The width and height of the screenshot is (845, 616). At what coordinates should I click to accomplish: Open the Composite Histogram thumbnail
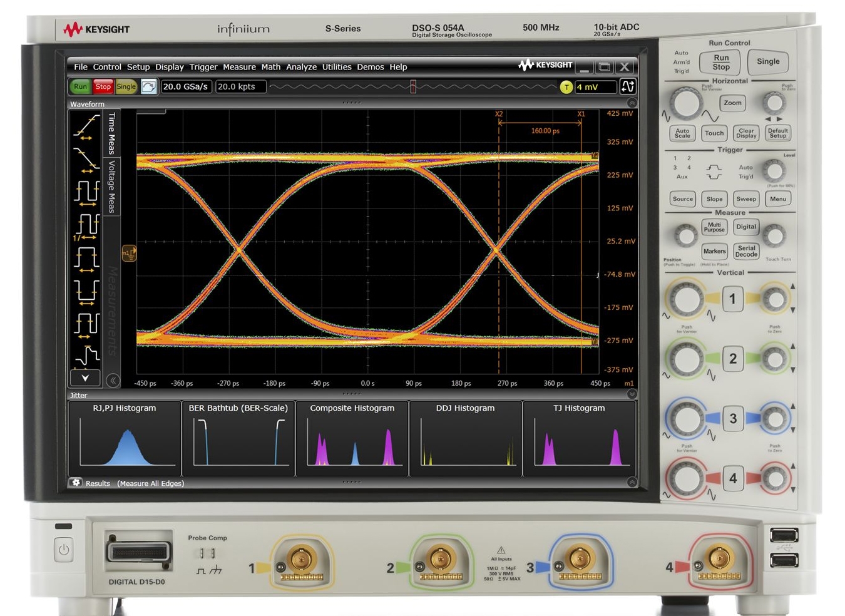tap(352, 438)
